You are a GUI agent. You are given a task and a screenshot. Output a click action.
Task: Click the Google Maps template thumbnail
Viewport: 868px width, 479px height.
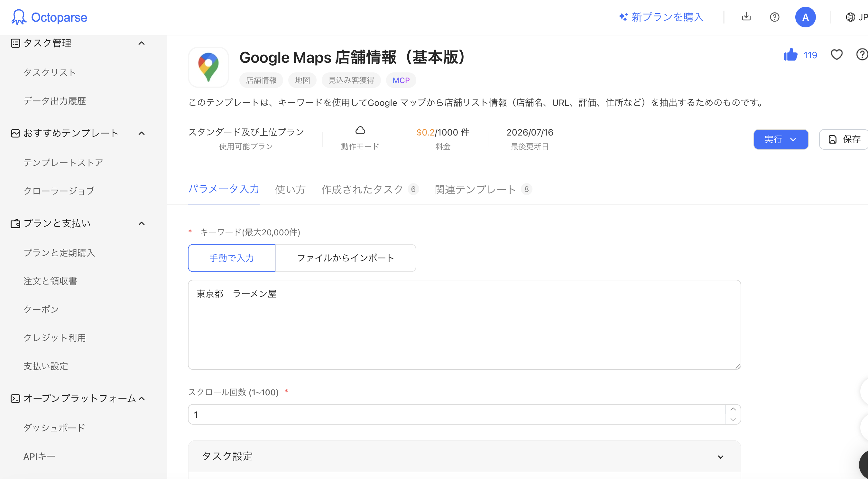click(x=208, y=67)
